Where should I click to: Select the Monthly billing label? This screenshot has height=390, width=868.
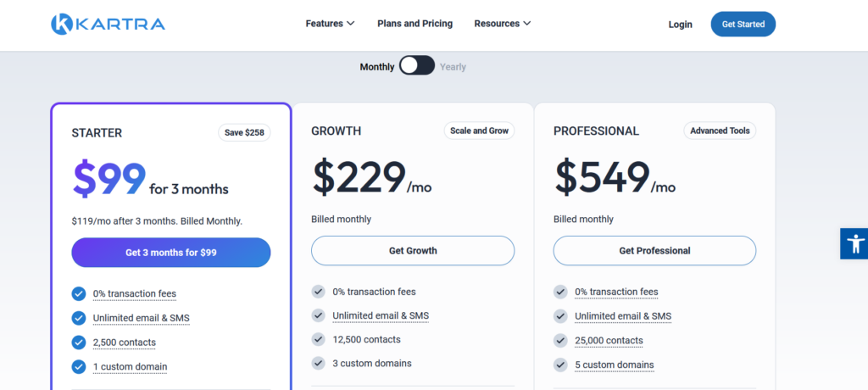pyautogui.click(x=376, y=67)
